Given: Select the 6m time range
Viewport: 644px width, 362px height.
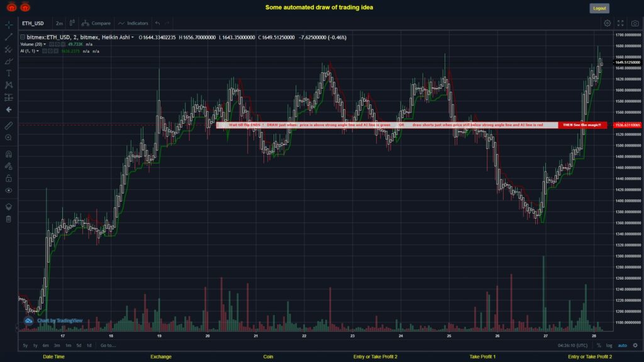Looking at the screenshot, I should [x=45, y=346].
